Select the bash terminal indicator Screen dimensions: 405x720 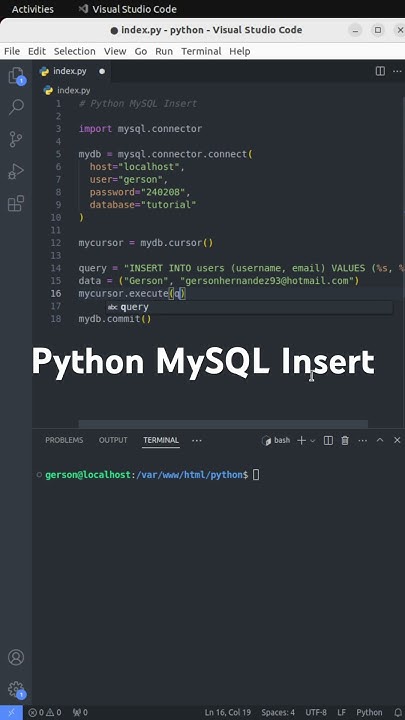click(x=276, y=440)
